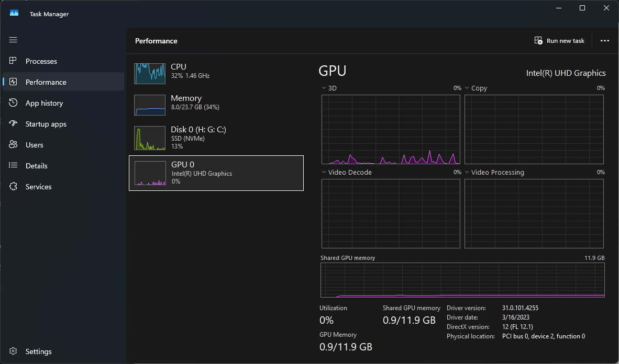Minimize the Task Manager window
The width and height of the screenshot is (619, 364).
tap(559, 8)
